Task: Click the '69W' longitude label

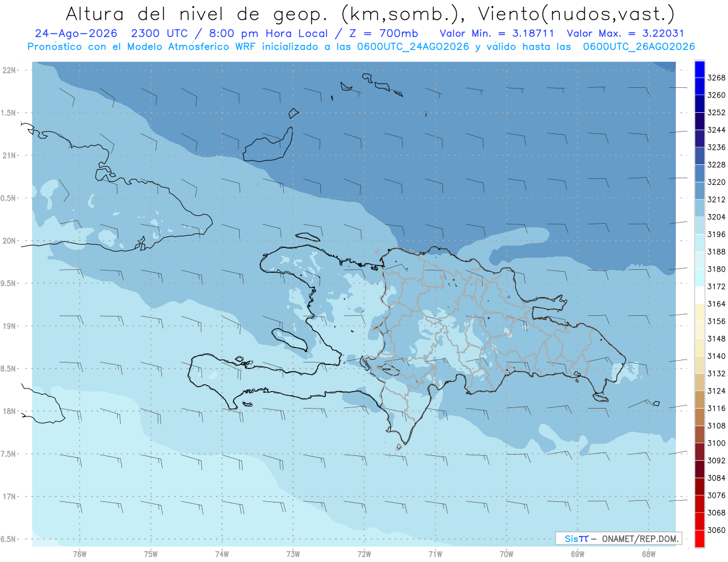Action: pyautogui.click(x=578, y=554)
